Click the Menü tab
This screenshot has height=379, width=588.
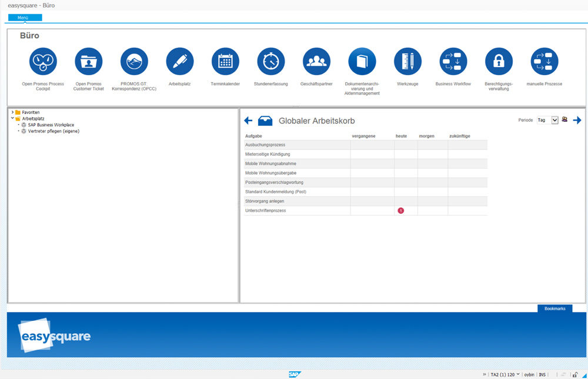point(25,18)
